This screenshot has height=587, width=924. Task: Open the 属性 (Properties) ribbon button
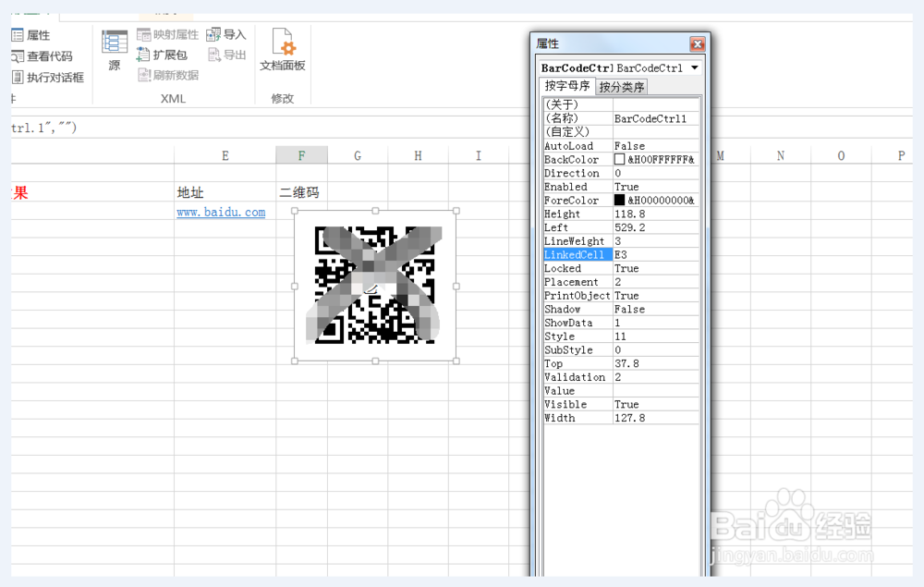31,35
